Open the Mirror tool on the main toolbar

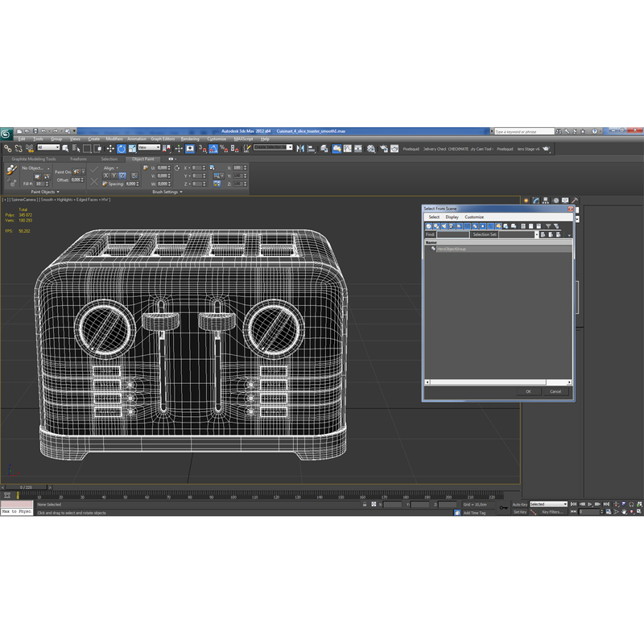pos(299,148)
